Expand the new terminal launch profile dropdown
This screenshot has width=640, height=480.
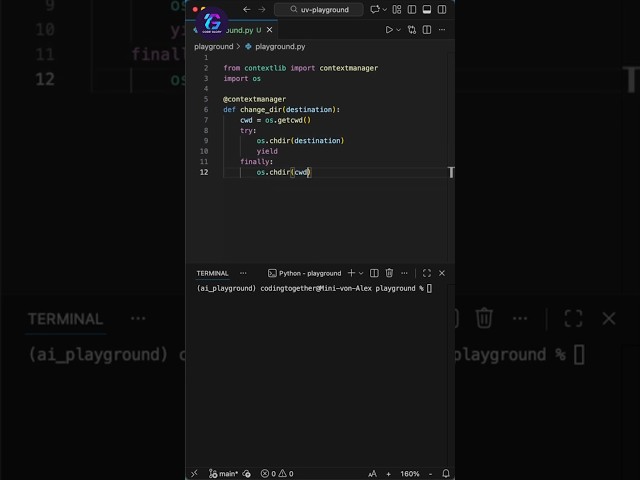click(x=361, y=273)
